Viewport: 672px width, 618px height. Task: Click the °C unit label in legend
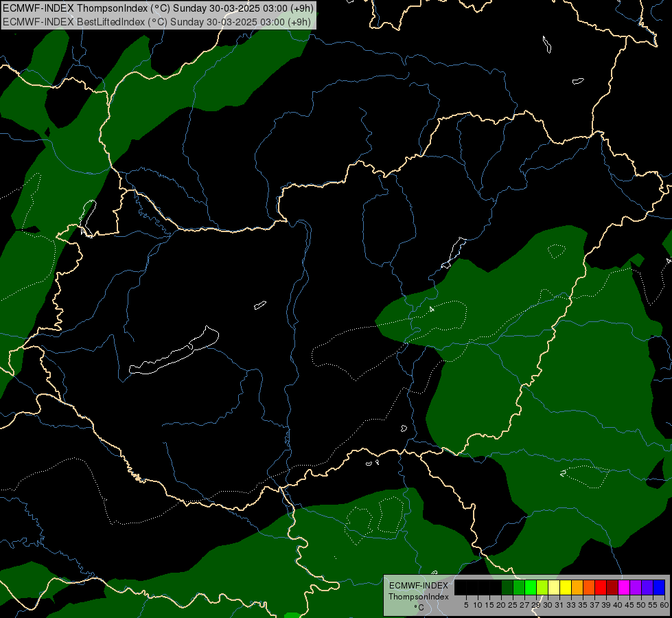tap(419, 608)
